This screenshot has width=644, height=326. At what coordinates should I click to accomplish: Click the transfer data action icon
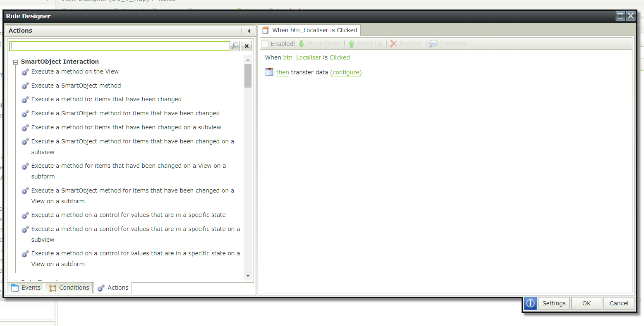269,72
